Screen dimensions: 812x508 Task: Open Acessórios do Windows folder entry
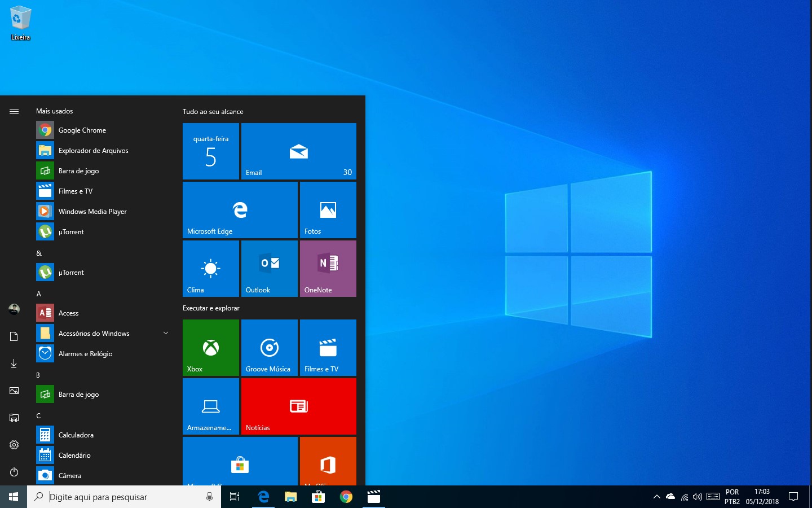pyautogui.click(x=104, y=334)
